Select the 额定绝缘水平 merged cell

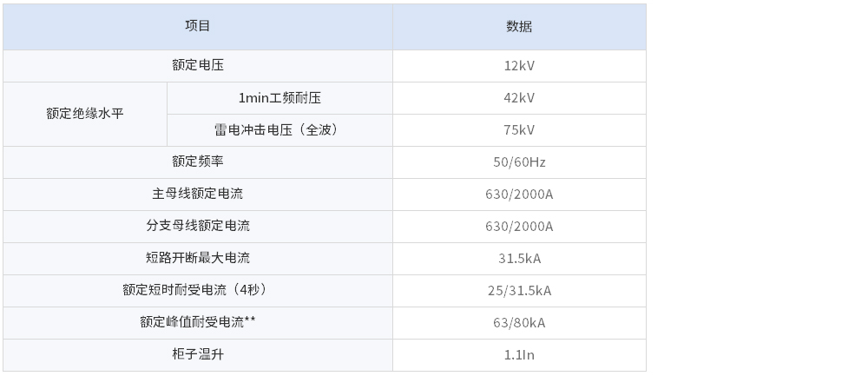[85, 114]
